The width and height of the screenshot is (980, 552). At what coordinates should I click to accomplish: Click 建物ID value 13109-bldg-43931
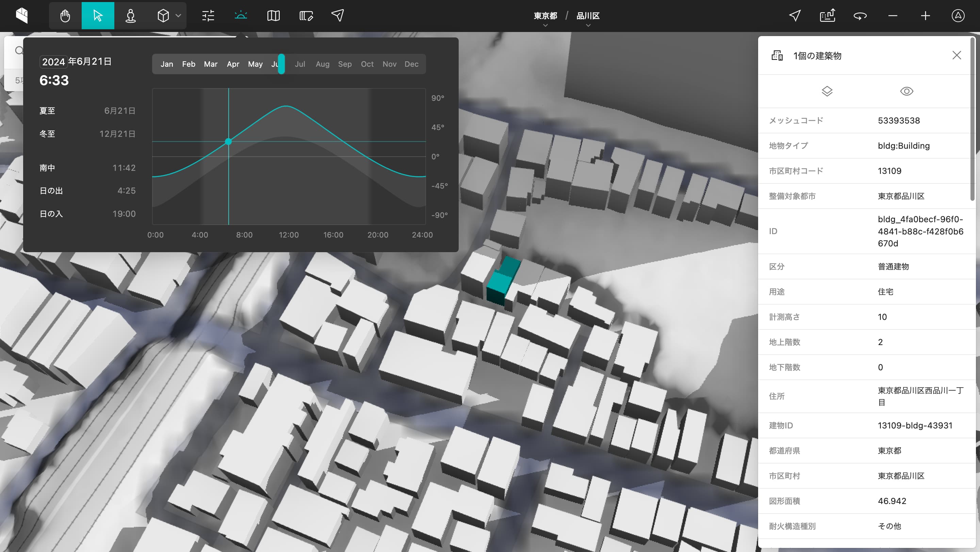tap(915, 425)
